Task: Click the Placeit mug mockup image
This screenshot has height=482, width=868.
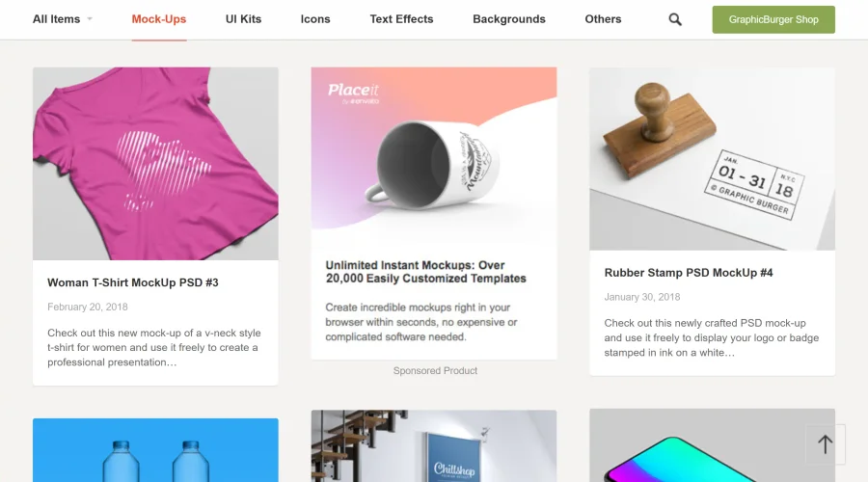Action: click(x=434, y=158)
